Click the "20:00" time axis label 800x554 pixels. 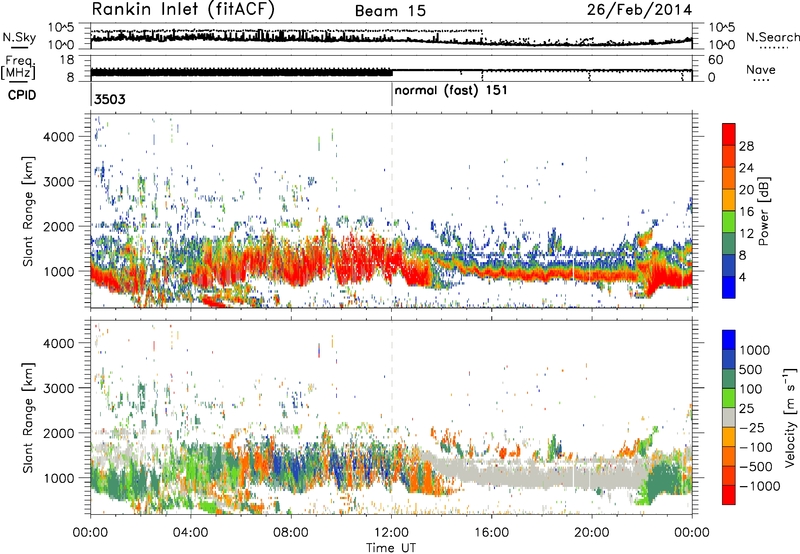(x=592, y=532)
